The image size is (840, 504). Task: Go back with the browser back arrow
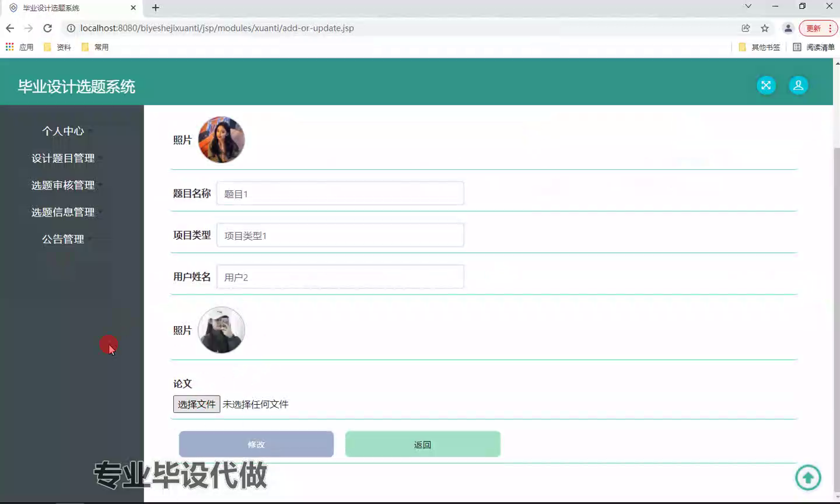click(10, 28)
